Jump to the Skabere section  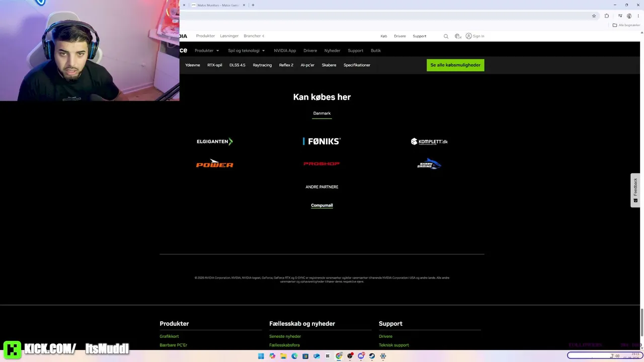click(x=329, y=65)
